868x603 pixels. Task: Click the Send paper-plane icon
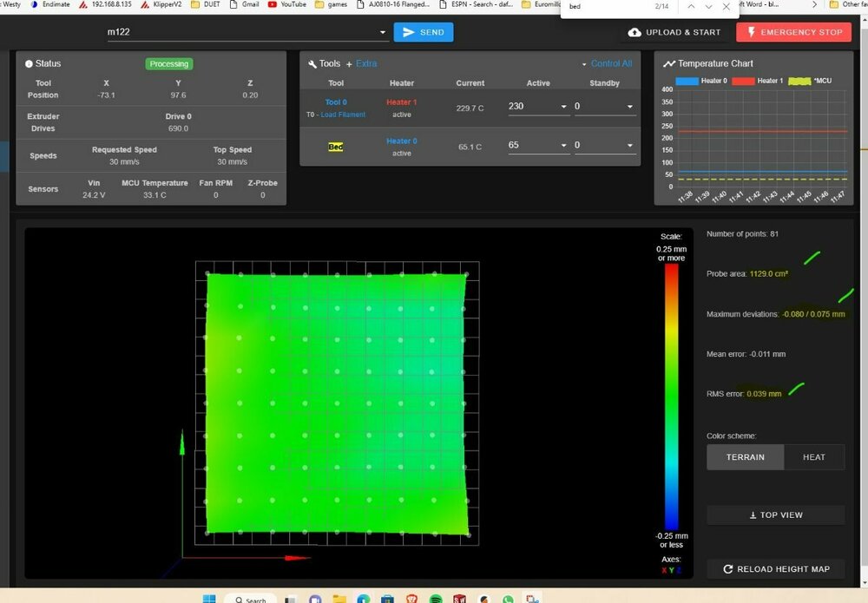tap(409, 32)
